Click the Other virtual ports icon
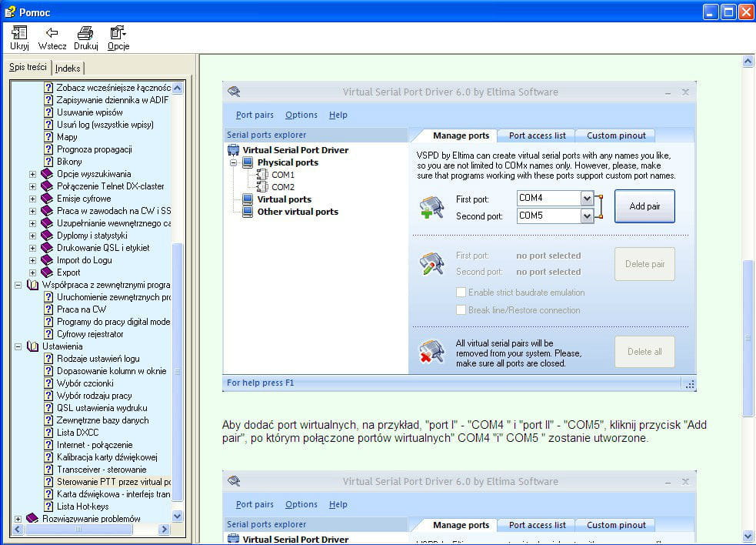The height and width of the screenshot is (545, 756). 248,212
